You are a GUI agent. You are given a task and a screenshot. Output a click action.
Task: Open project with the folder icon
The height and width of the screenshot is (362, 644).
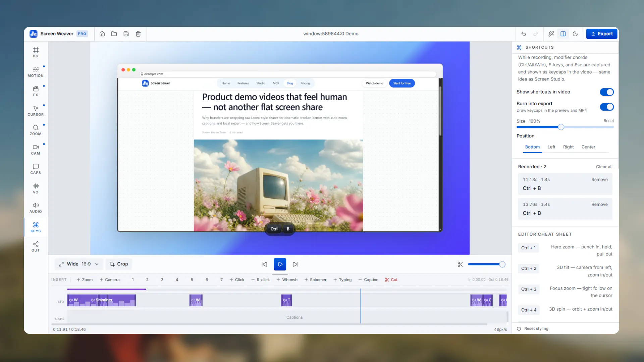tap(114, 34)
